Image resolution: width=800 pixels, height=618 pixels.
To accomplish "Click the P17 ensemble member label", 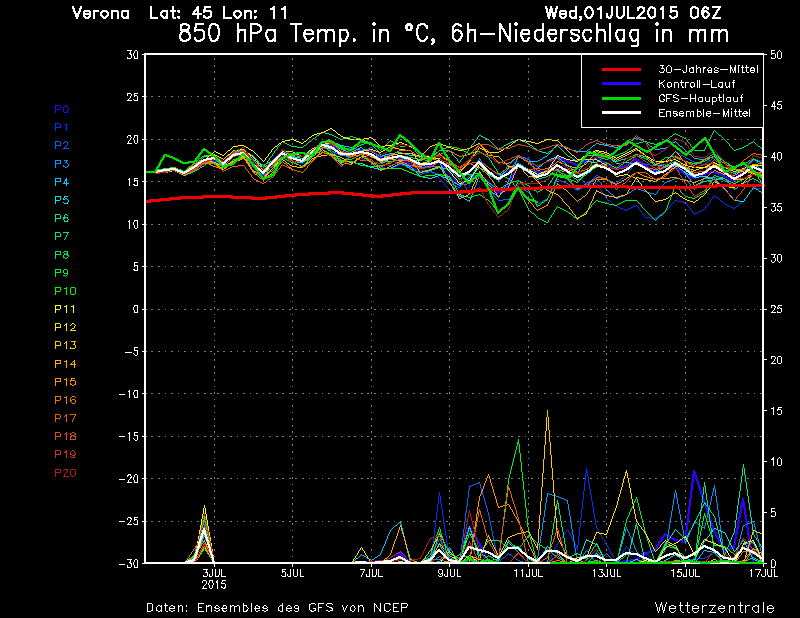I will tap(64, 418).
